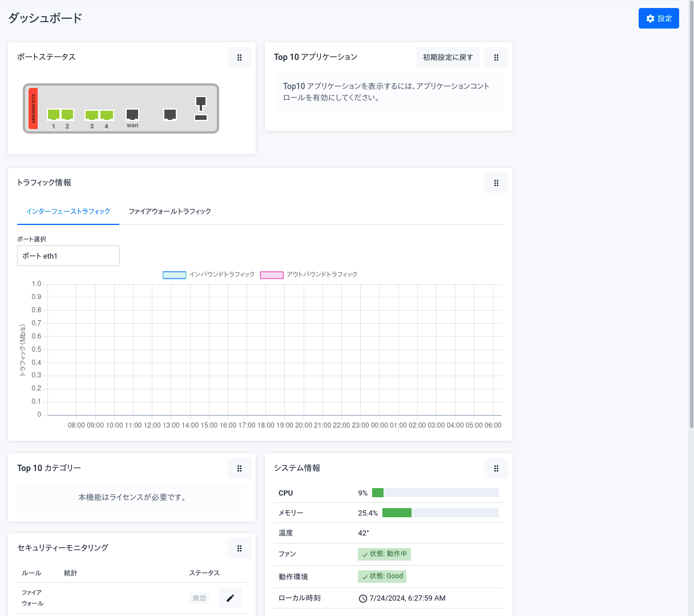Click the memory usage progress bar

[x=440, y=513]
